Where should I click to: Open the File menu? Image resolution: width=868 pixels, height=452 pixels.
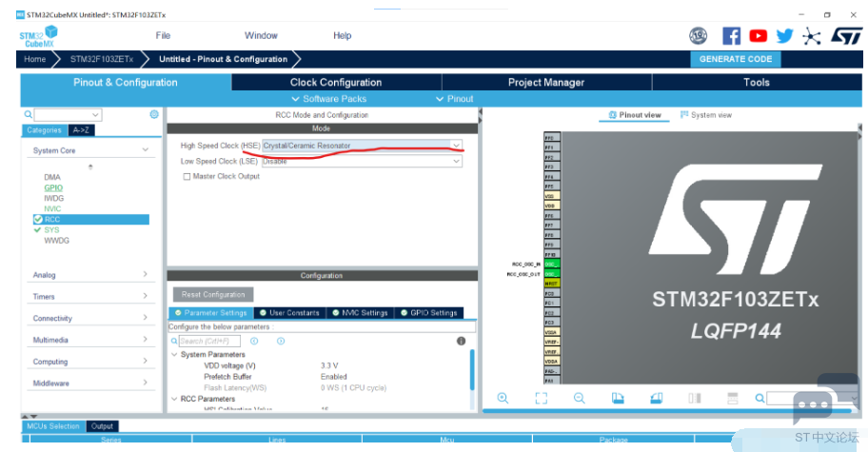coord(163,35)
